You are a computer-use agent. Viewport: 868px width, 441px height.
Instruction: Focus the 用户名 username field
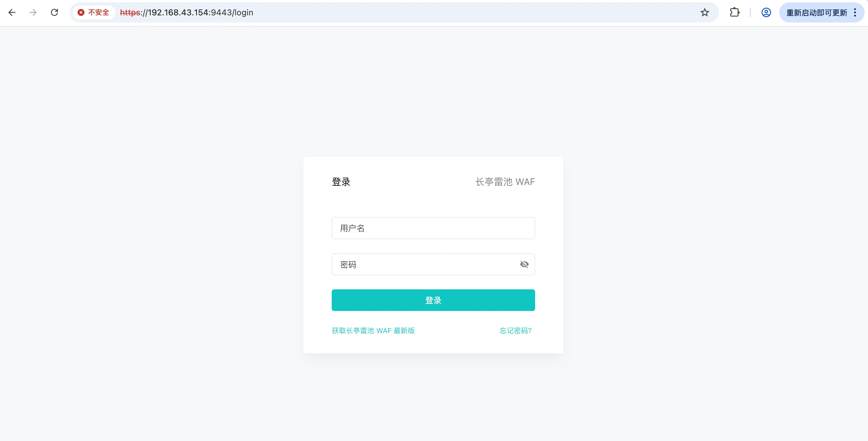point(433,228)
